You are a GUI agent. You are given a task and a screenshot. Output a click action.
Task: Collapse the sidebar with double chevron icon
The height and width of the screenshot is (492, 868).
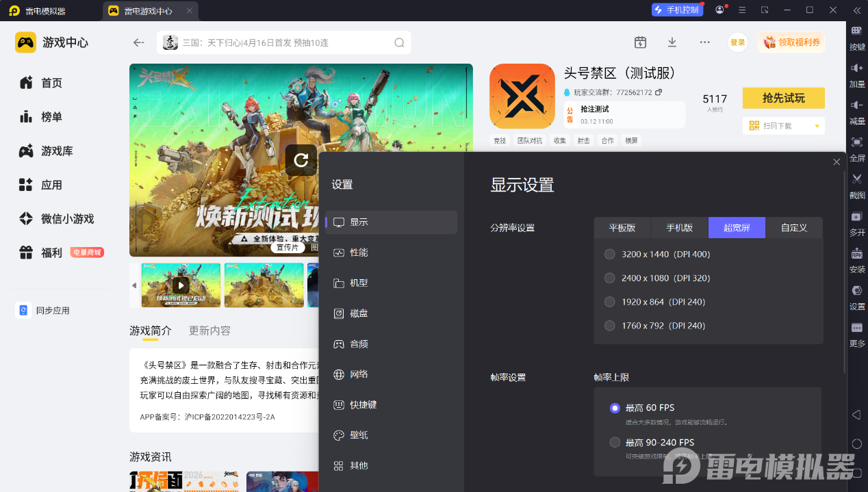click(856, 10)
